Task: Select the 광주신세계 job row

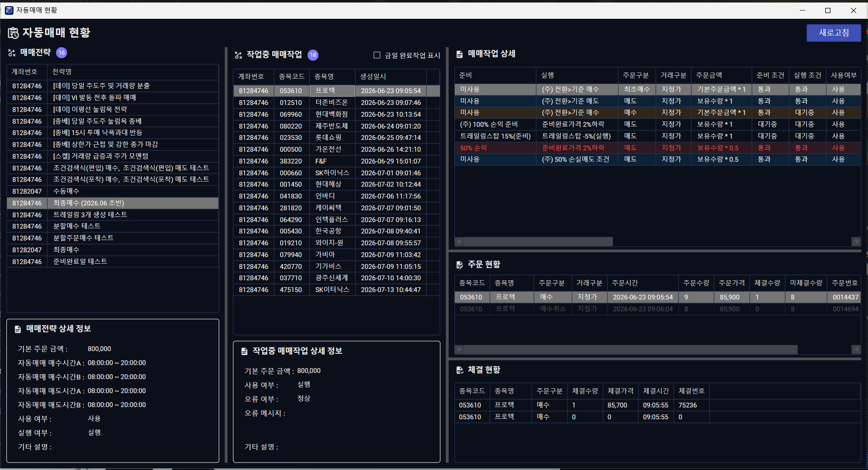Action: point(336,278)
